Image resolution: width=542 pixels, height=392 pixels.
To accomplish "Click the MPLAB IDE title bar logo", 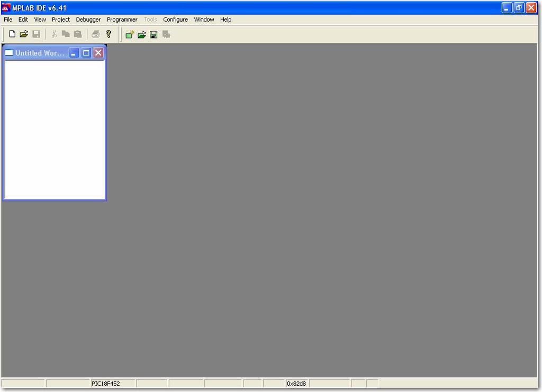I will pyautogui.click(x=6, y=7).
